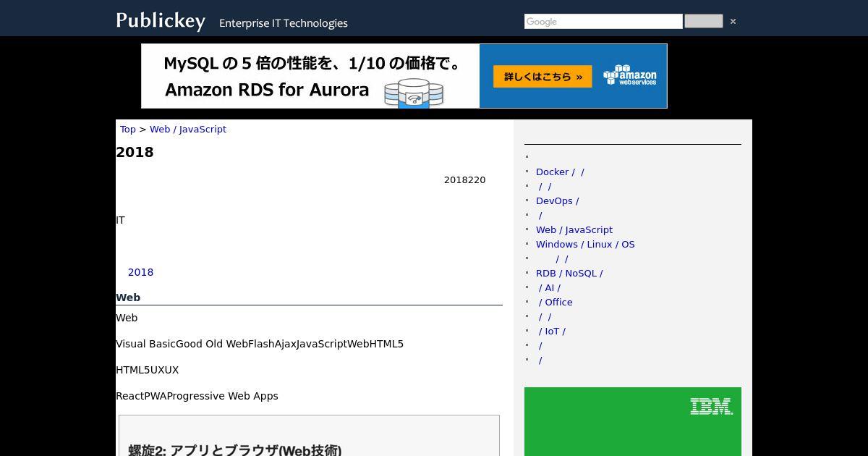Image resolution: width=868 pixels, height=456 pixels.
Task: Select the Enterprise IT Technologies tagline
Action: click(284, 23)
